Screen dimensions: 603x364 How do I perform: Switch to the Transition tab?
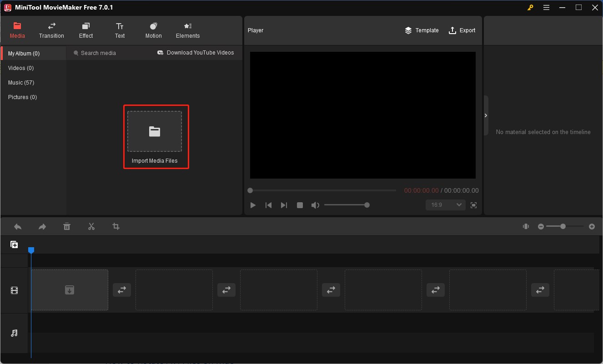[51, 30]
